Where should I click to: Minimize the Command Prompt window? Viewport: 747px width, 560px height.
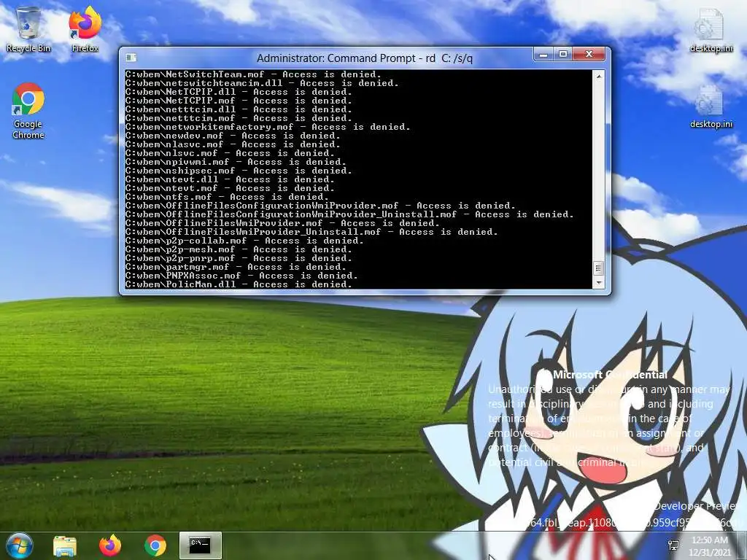pos(543,54)
